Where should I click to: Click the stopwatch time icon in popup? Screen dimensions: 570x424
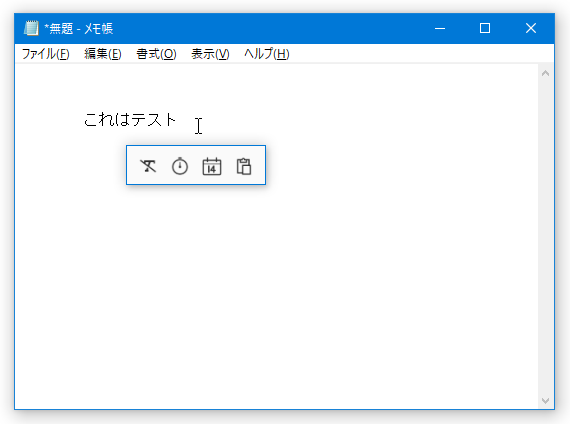pyautogui.click(x=180, y=166)
